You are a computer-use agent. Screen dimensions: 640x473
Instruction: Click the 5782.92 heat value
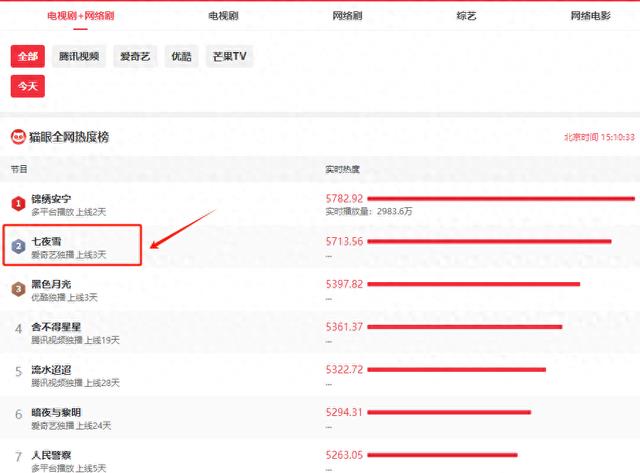coord(344,199)
